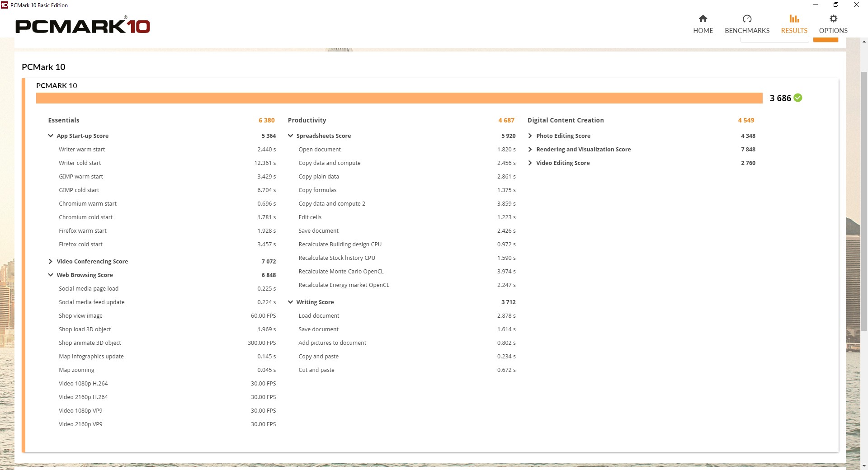Viewport: 868px width, 470px height.
Task: Click Recalculate Stock history CPU row
Action: coord(407,258)
